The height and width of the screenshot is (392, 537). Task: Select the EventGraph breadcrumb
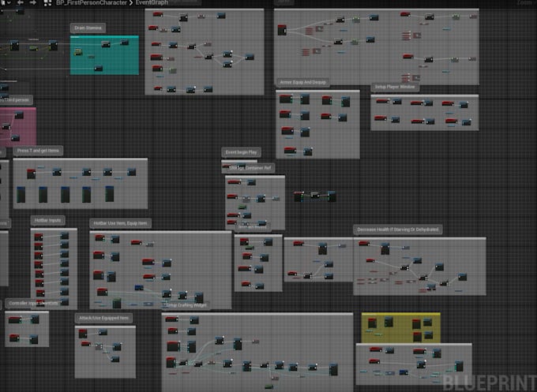click(152, 2)
